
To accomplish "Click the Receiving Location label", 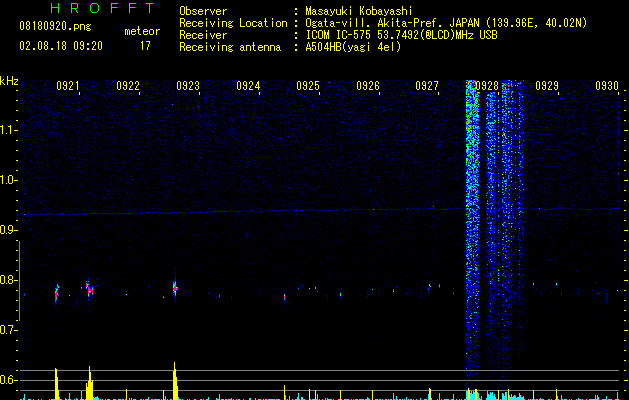I will pos(233,23).
